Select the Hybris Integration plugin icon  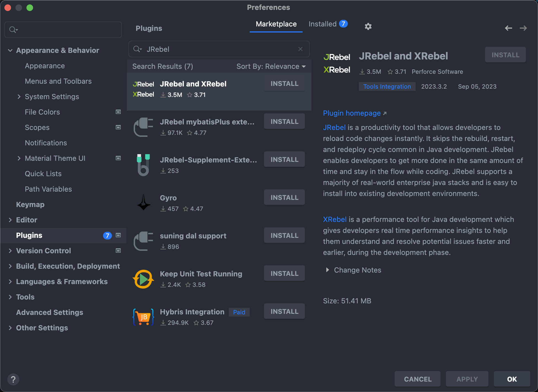pyautogui.click(x=143, y=317)
